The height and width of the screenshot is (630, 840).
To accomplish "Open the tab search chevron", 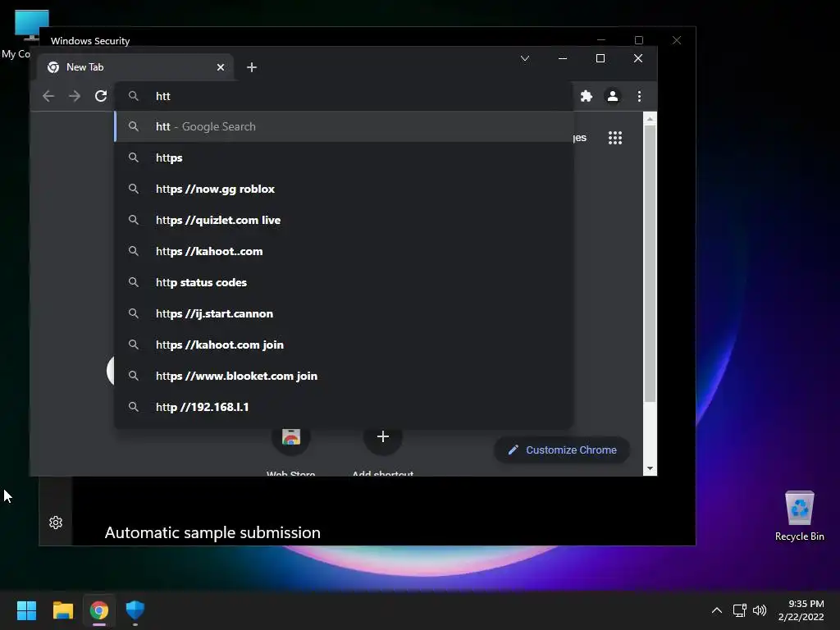I will pyautogui.click(x=525, y=58).
